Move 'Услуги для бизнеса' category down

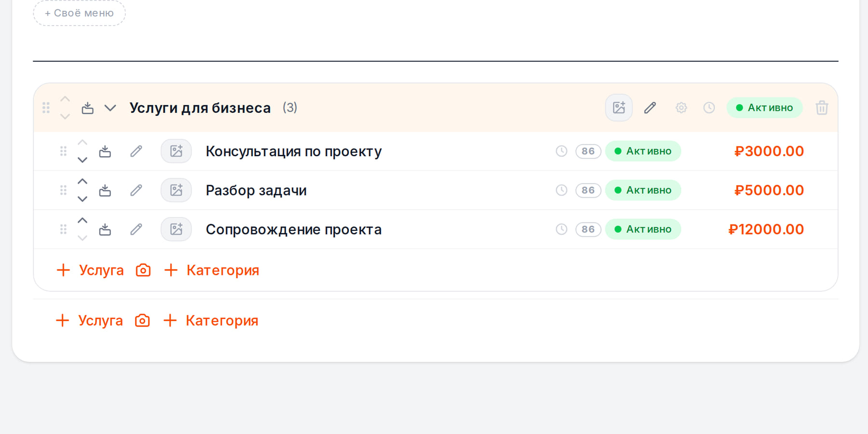click(x=65, y=117)
